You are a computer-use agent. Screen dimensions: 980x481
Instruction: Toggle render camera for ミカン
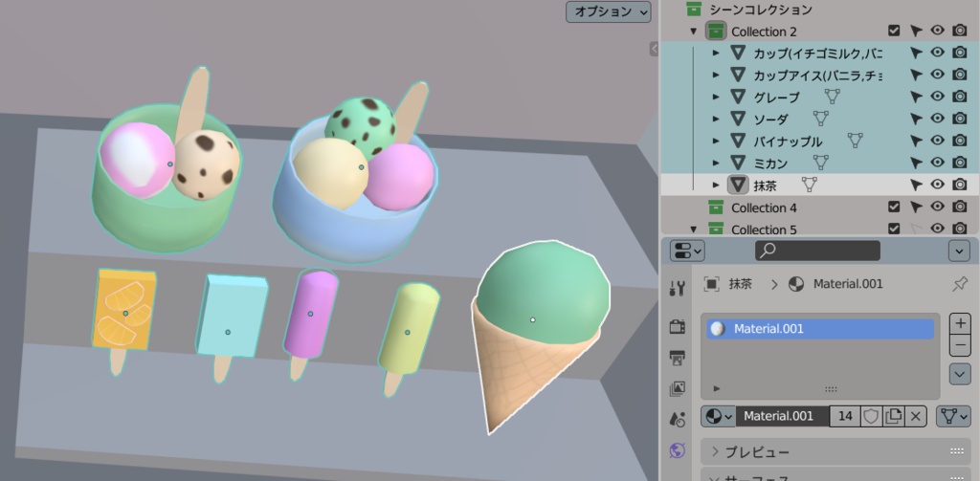click(x=959, y=162)
